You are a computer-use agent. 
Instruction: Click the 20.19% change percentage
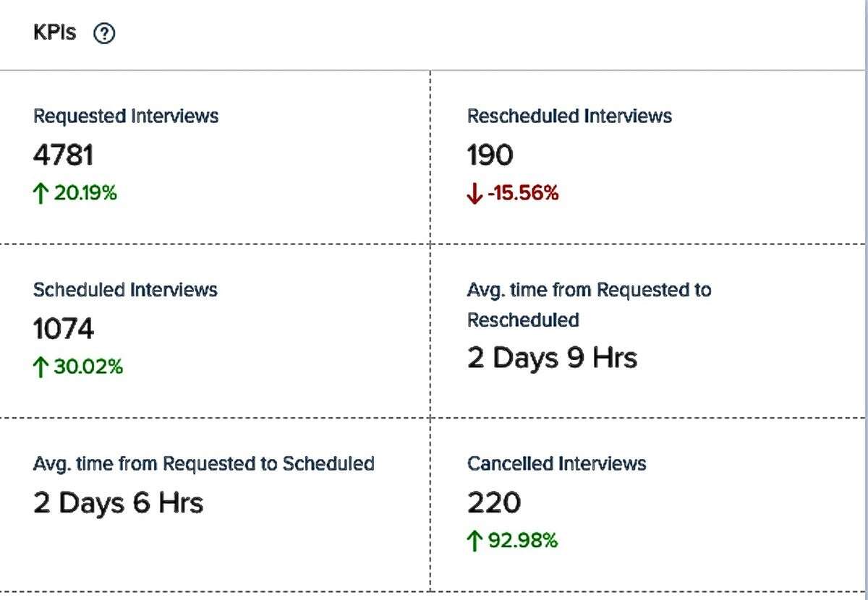pos(85,193)
